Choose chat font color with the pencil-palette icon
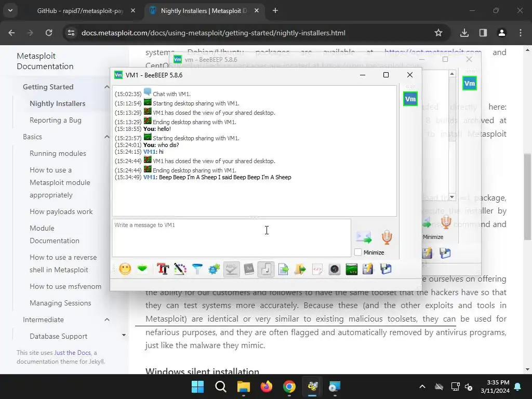 (180, 270)
